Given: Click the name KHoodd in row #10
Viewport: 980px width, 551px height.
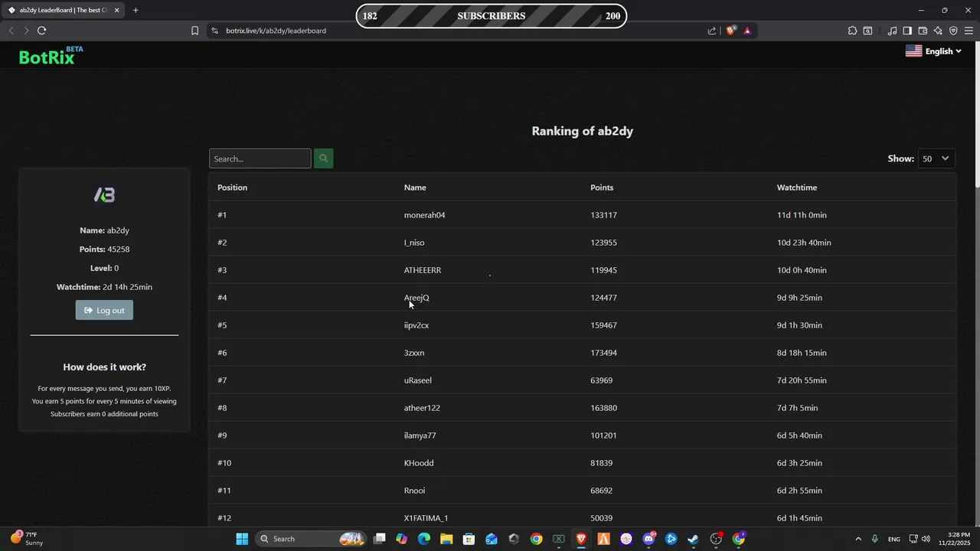Looking at the screenshot, I should click(419, 463).
